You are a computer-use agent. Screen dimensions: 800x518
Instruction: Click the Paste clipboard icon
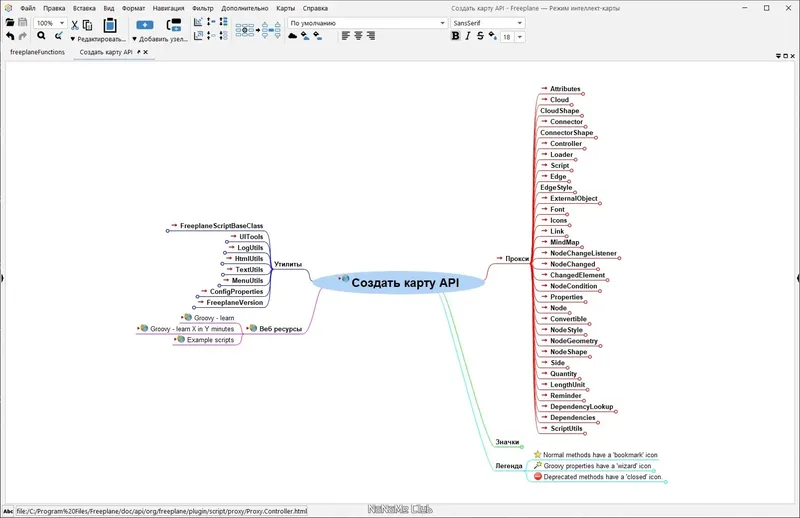(x=110, y=25)
